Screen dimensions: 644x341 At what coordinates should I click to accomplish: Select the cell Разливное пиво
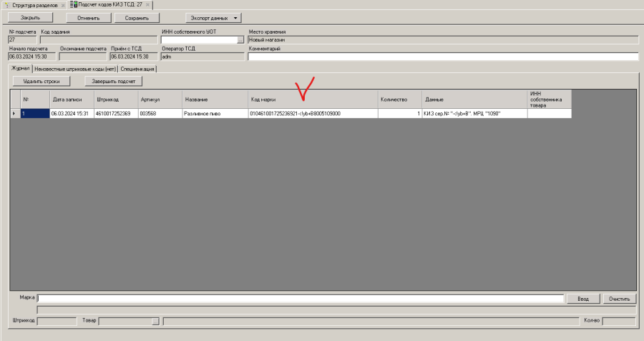(x=215, y=113)
